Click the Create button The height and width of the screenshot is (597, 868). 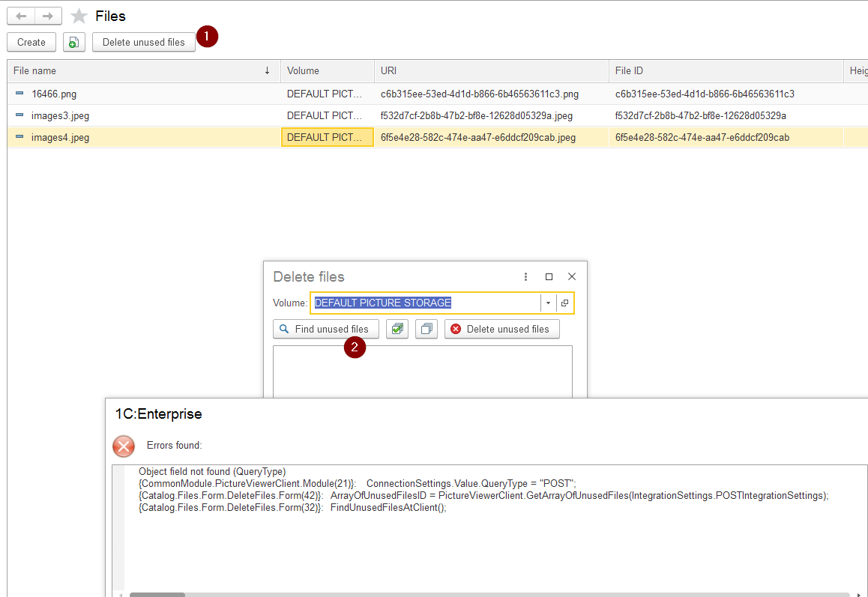(31, 42)
